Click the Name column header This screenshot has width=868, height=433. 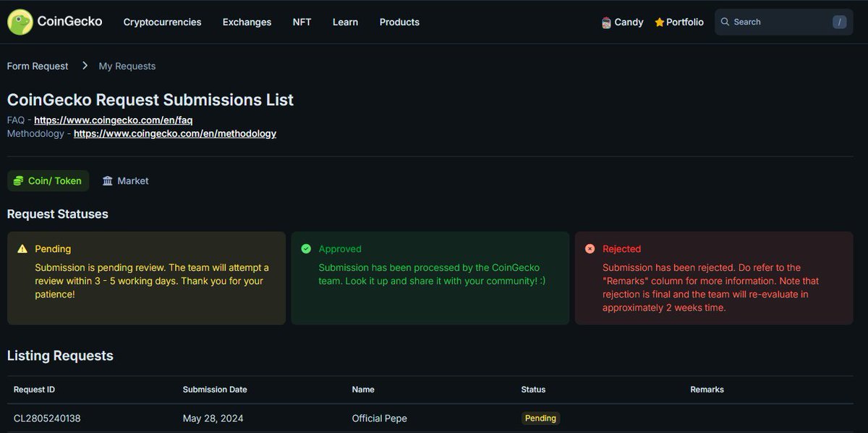tap(363, 390)
